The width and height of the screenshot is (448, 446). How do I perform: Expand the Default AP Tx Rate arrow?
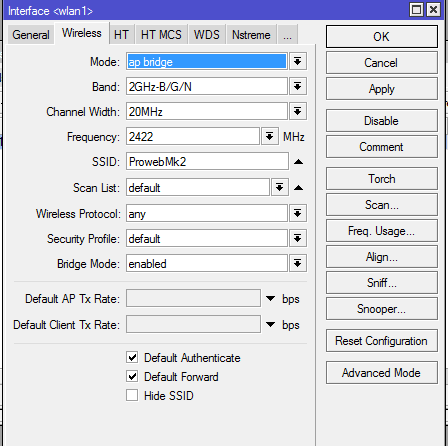271,298
